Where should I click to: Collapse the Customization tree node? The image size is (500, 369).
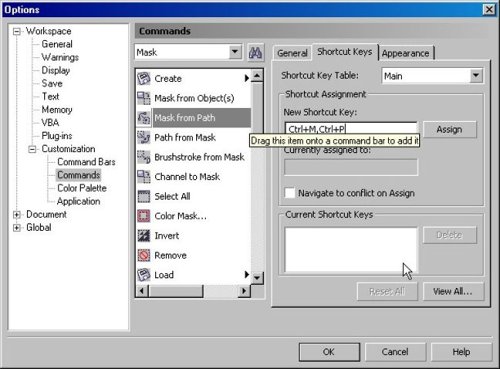pyautogui.click(x=32, y=149)
